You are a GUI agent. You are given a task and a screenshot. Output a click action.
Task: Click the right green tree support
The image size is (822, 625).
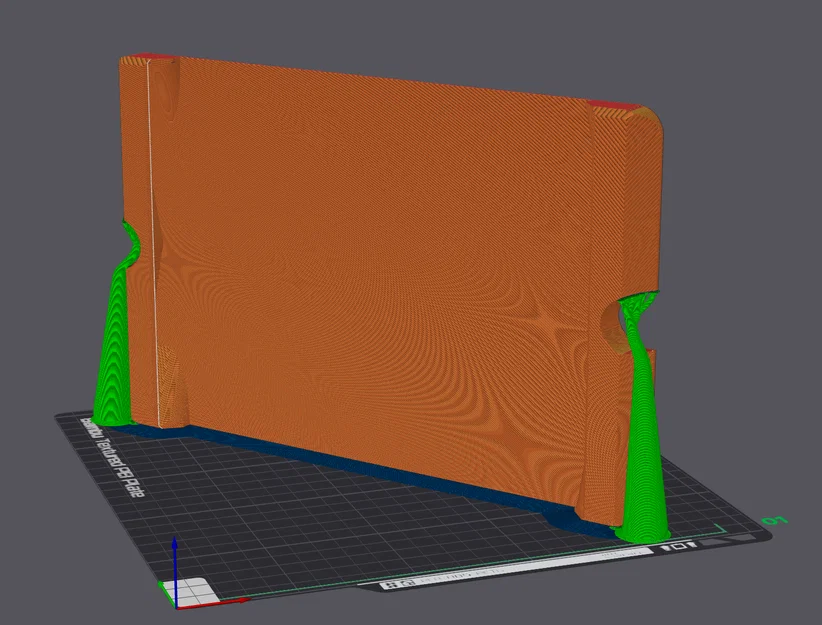(x=643, y=419)
